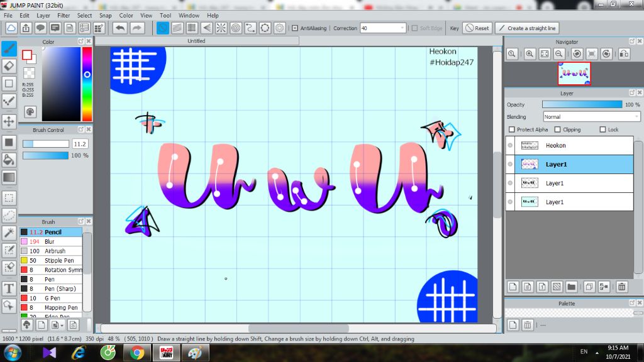Activate the rectangular Select tool
This screenshot has width=644, height=362.
click(x=9, y=198)
